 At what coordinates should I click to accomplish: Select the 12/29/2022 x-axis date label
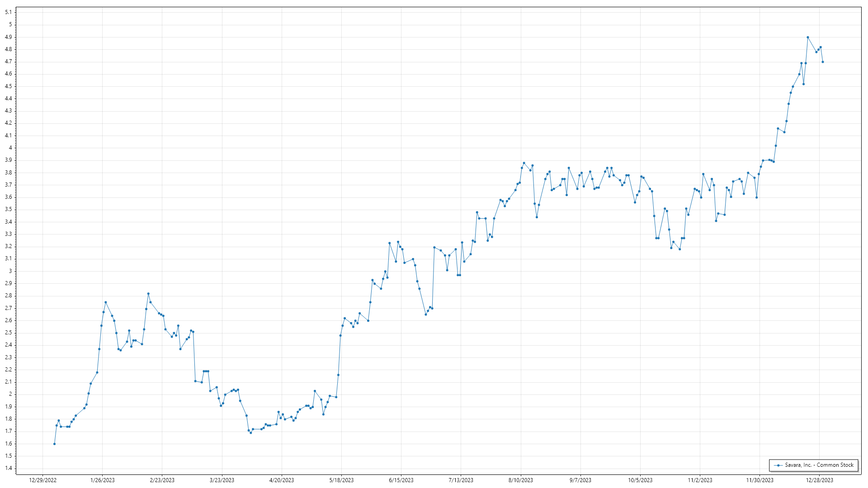click(x=43, y=480)
